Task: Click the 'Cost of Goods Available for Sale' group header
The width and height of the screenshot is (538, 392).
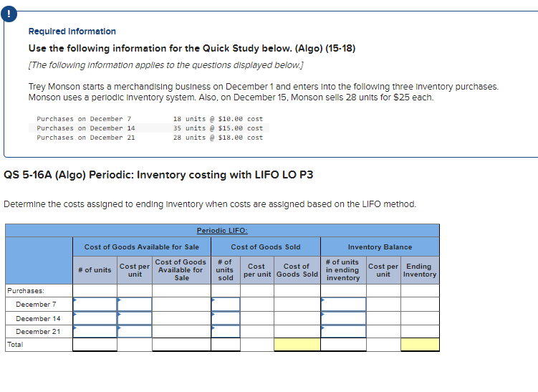Action: (x=142, y=247)
